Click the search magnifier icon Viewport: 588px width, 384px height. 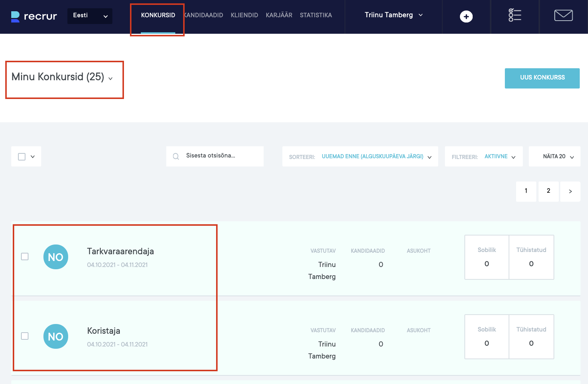click(176, 156)
